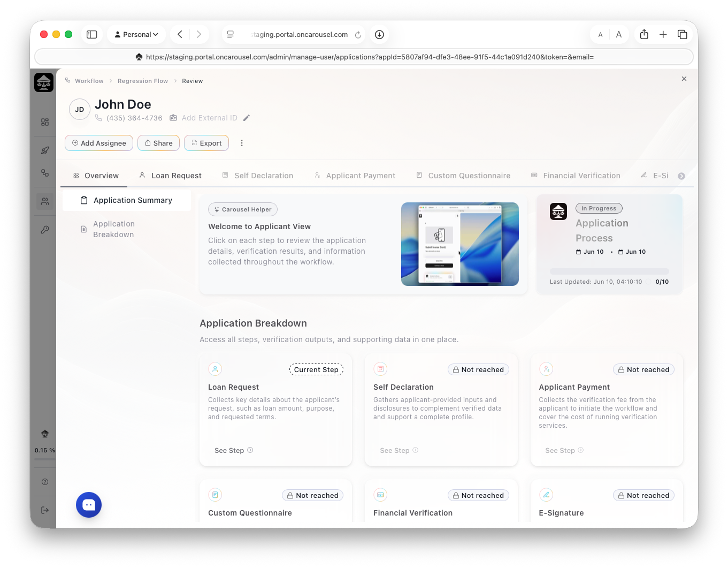Increase text size with the large A
This screenshot has height=568, width=728.
(618, 34)
